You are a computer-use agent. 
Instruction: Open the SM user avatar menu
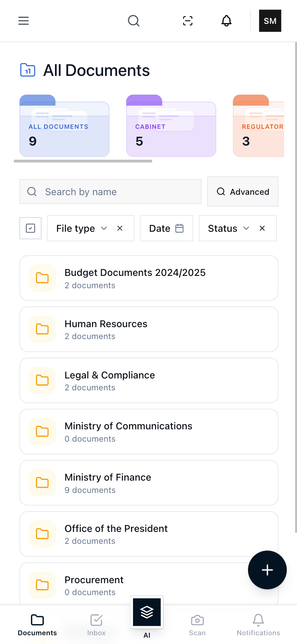click(270, 21)
